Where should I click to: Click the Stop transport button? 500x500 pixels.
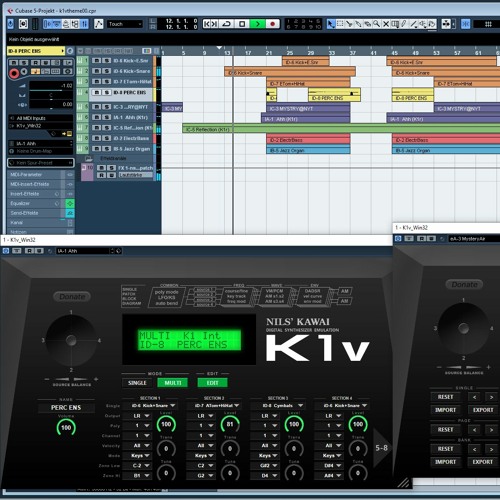[x=242, y=24]
